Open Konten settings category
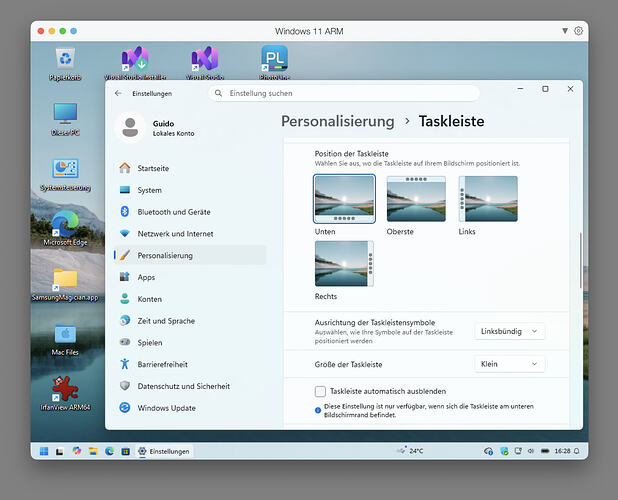The image size is (618, 500). pyautogui.click(x=190, y=299)
